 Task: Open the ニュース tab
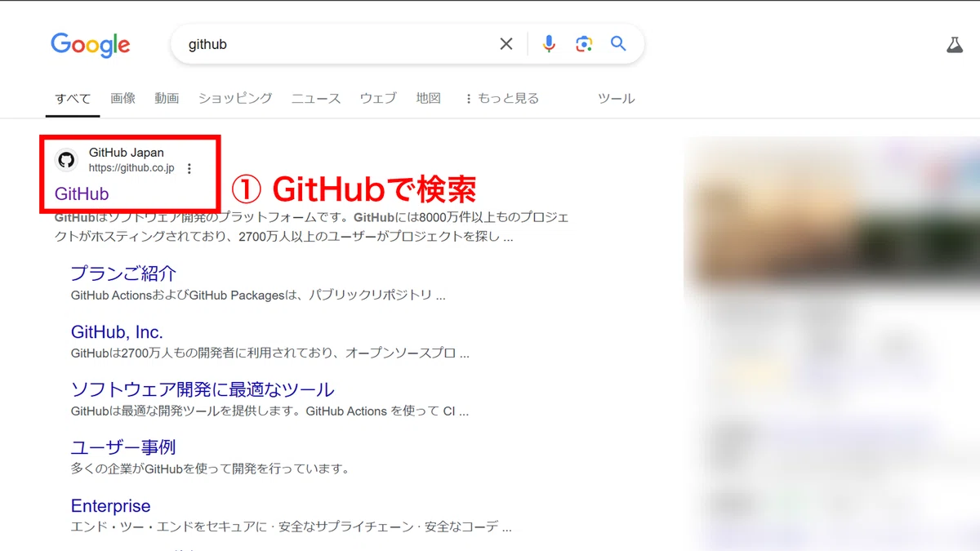pyautogui.click(x=316, y=98)
